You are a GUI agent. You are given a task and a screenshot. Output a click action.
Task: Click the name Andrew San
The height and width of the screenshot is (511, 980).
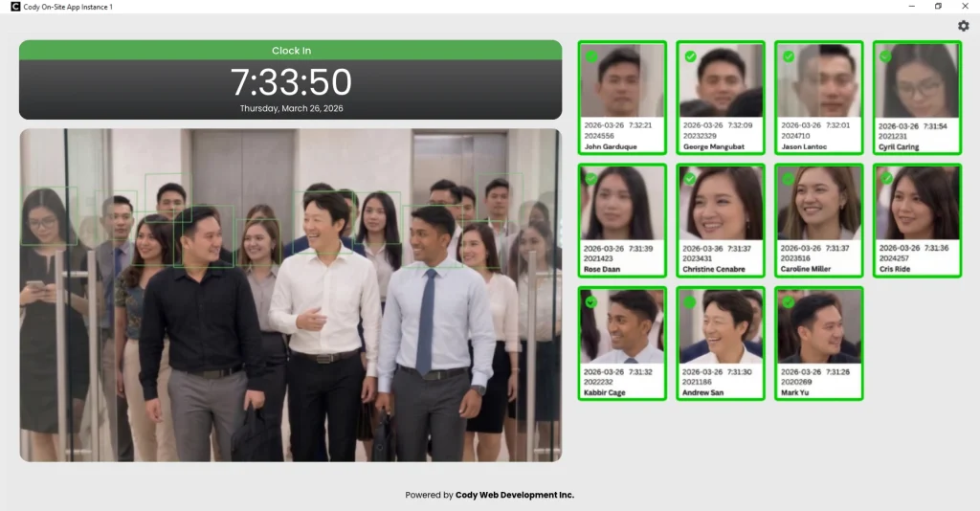[703, 393]
